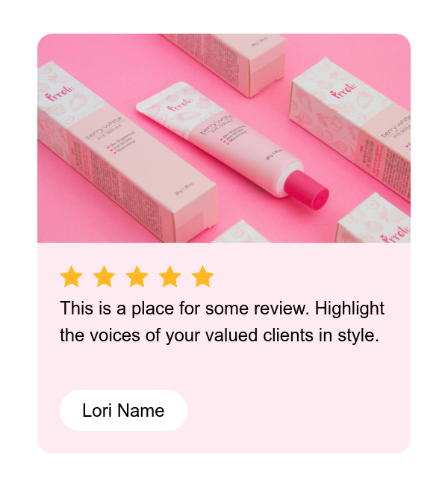Image resolution: width=448 pixels, height=487 pixels.
Task: Click the second review line 'the voices of your valued clients'
Action: (220, 335)
